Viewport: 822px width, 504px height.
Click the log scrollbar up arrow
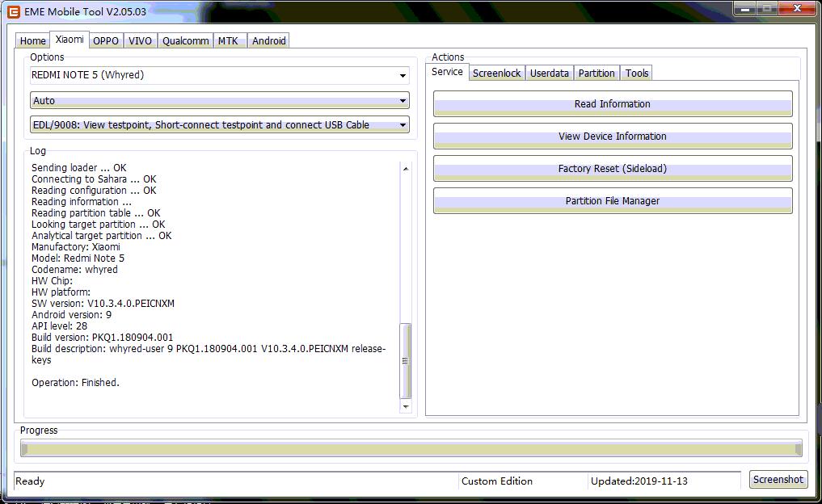coord(405,169)
